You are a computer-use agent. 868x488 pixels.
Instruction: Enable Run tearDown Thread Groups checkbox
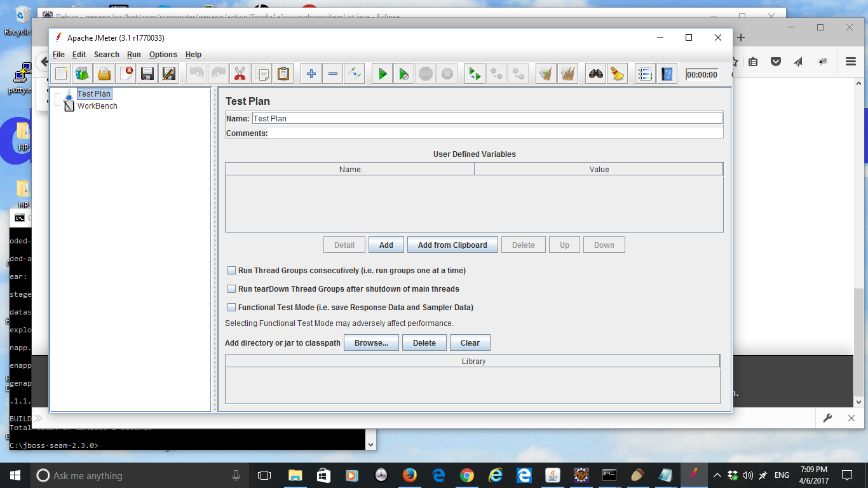pyautogui.click(x=231, y=289)
